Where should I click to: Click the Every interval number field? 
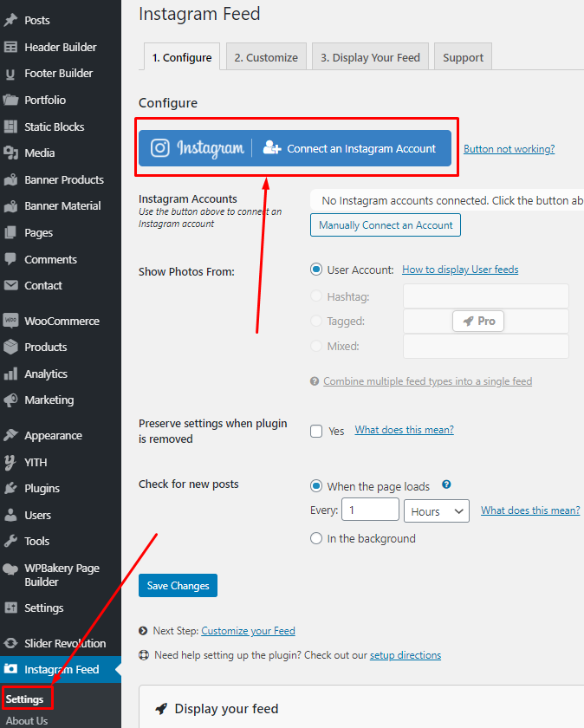click(371, 510)
